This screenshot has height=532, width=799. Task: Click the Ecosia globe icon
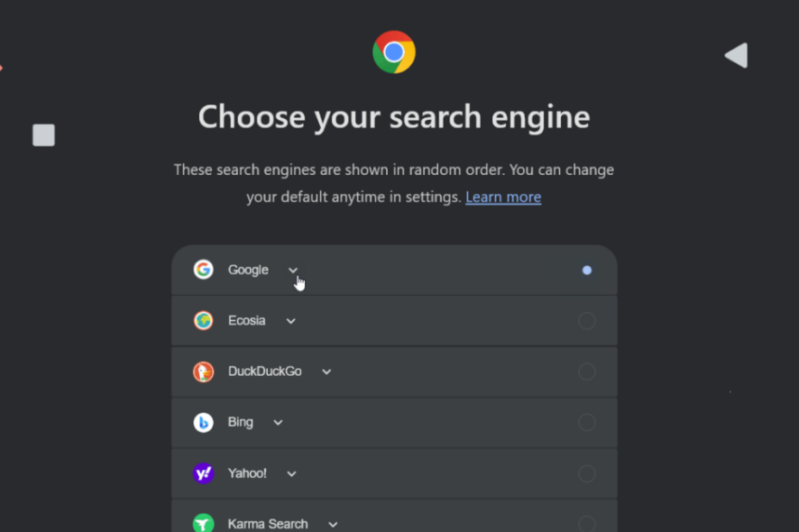203,320
